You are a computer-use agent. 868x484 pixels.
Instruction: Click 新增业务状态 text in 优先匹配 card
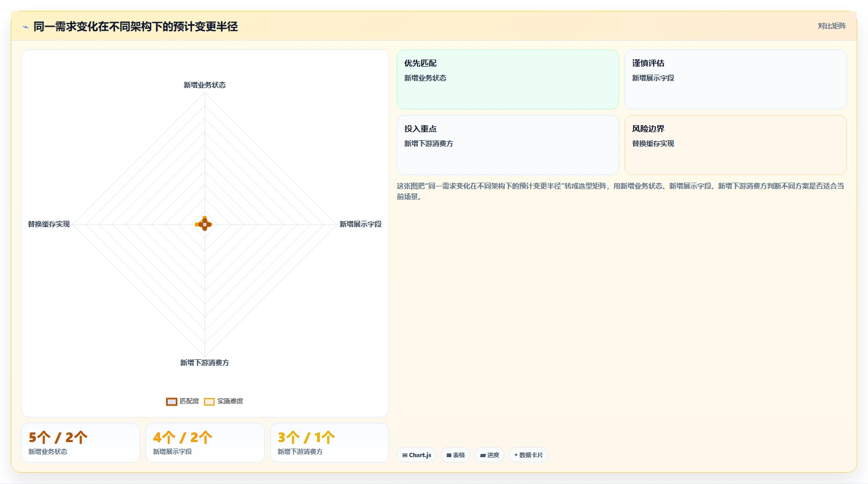[x=425, y=78]
